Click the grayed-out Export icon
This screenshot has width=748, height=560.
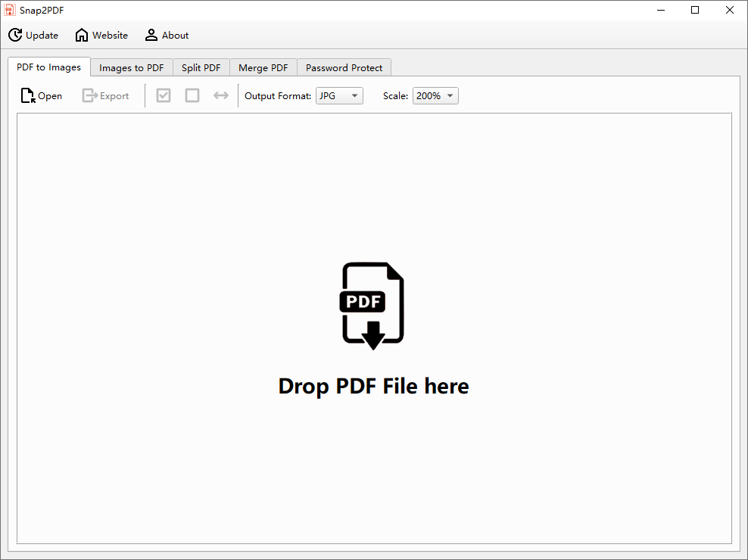(90, 96)
